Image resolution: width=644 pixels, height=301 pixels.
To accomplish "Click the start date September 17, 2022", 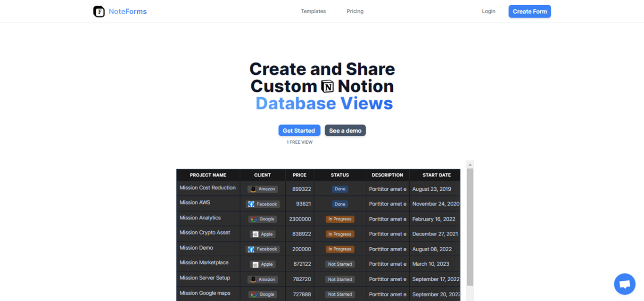I will pyautogui.click(x=436, y=279).
